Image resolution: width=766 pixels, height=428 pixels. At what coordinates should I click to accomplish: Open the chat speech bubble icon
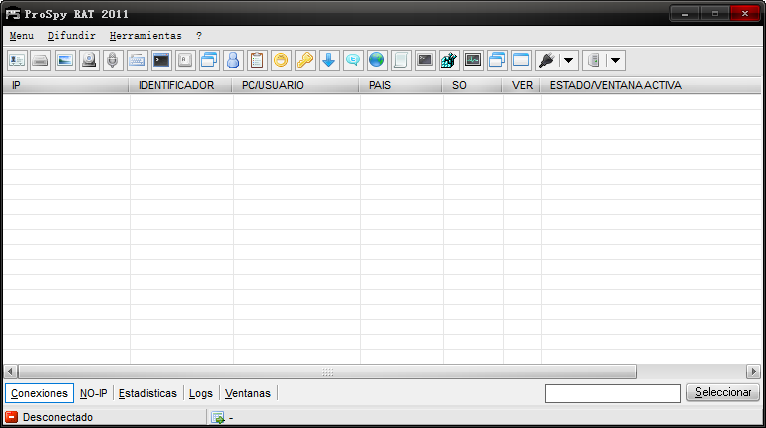coord(353,60)
